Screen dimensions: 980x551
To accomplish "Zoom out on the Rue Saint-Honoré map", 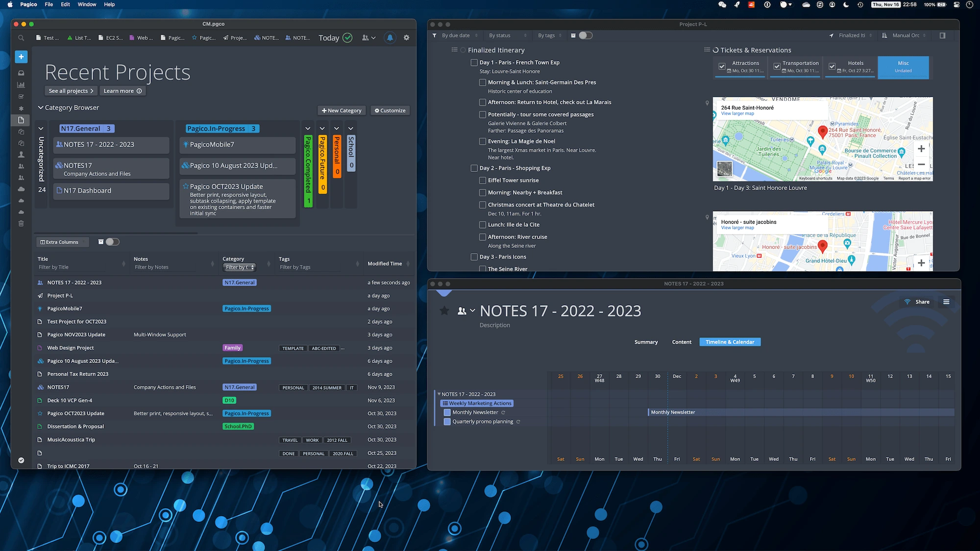I will tap(921, 165).
